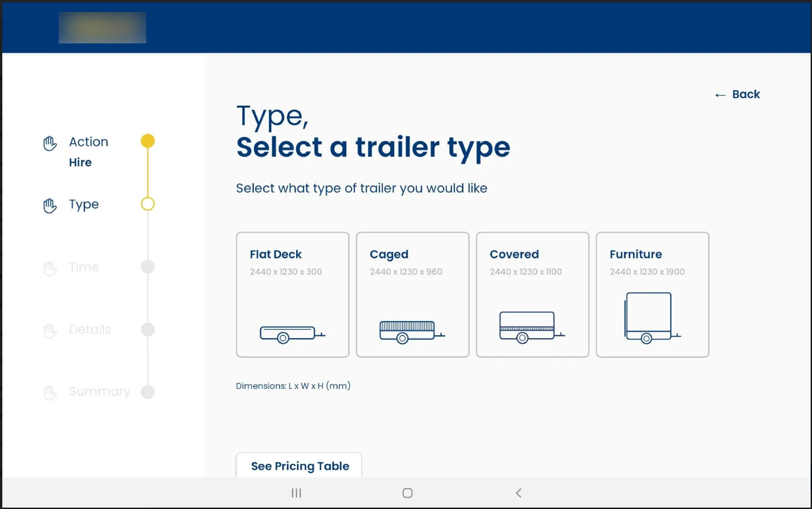Go back using the Back link
This screenshot has height=509, width=812.
[x=737, y=94]
